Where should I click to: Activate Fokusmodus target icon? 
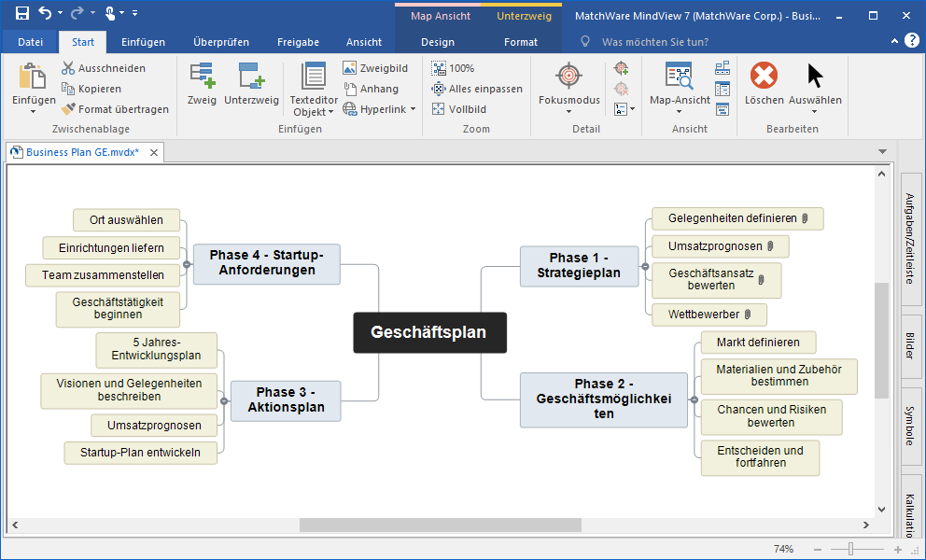(x=569, y=77)
